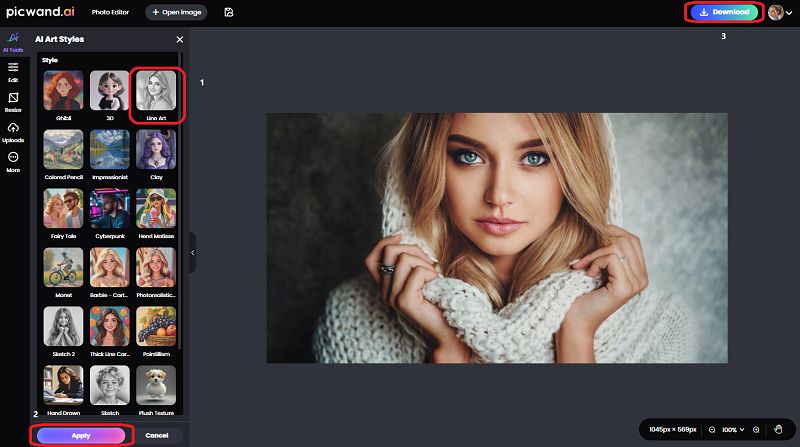
Task: Select the 3D art style
Action: pyautogui.click(x=110, y=95)
